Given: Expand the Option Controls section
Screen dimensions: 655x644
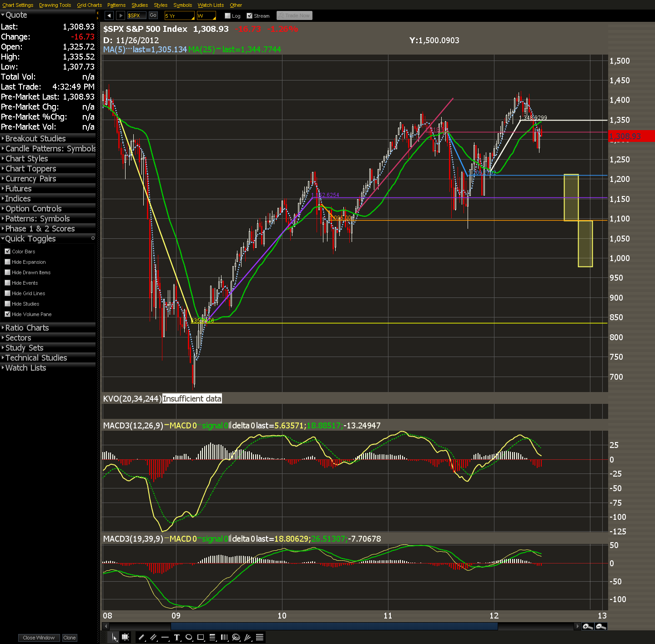Looking at the screenshot, I should 48,209.
